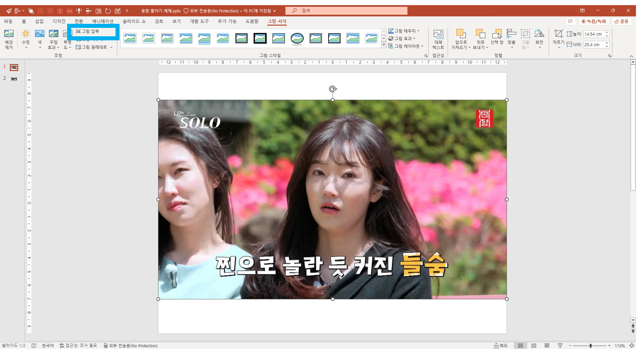Click the spell check status bar icon
The width and height of the screenshot is (644, 357).
(x=34, y=346)
